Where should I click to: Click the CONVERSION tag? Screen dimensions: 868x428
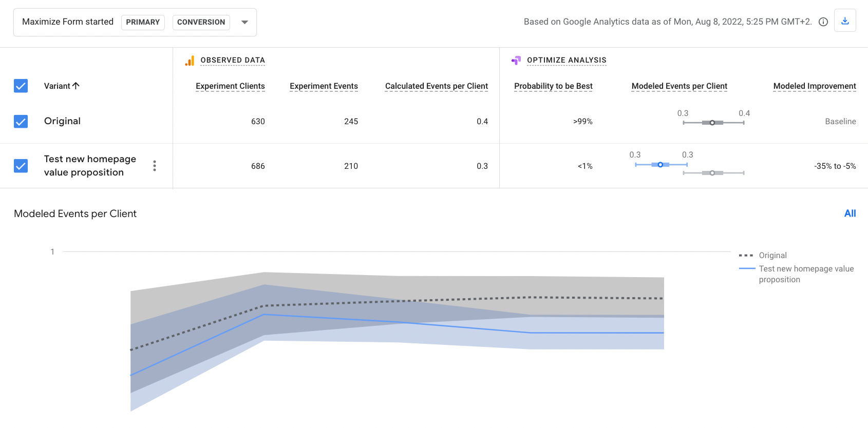(x=201, y=22)
